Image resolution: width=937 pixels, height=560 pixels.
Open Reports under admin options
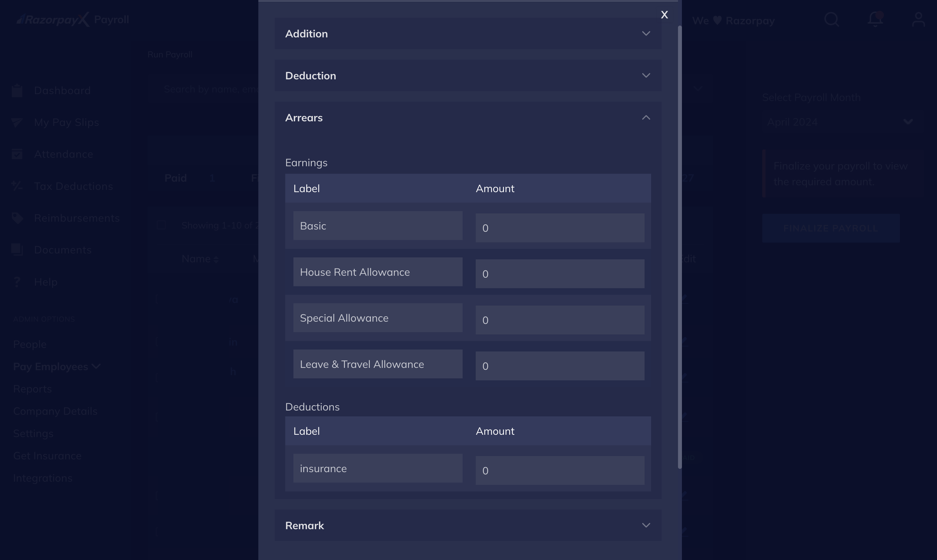32,389
